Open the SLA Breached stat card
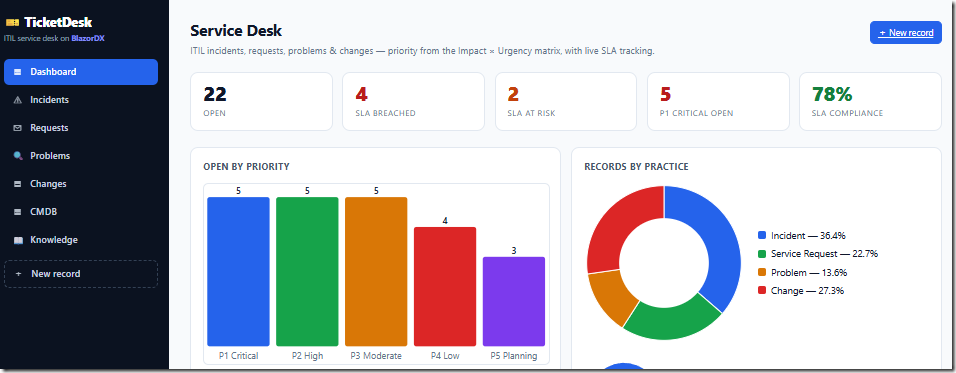 click(x=413, y=102)
